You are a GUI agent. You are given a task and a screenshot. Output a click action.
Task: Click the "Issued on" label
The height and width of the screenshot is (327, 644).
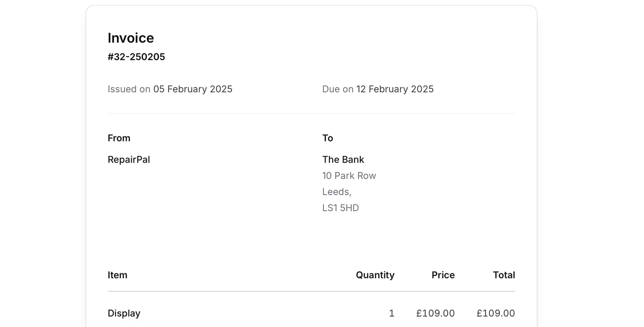[129, 89]
